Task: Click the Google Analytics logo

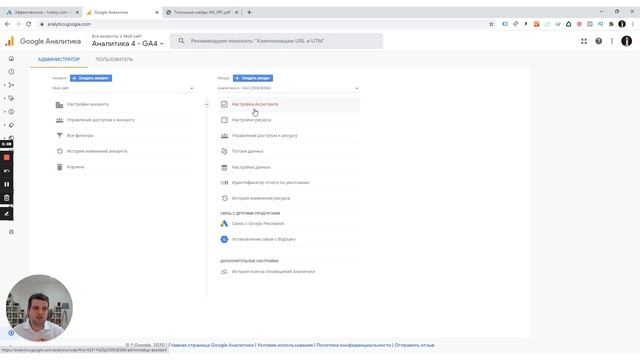Action: [x=9, y=41]
